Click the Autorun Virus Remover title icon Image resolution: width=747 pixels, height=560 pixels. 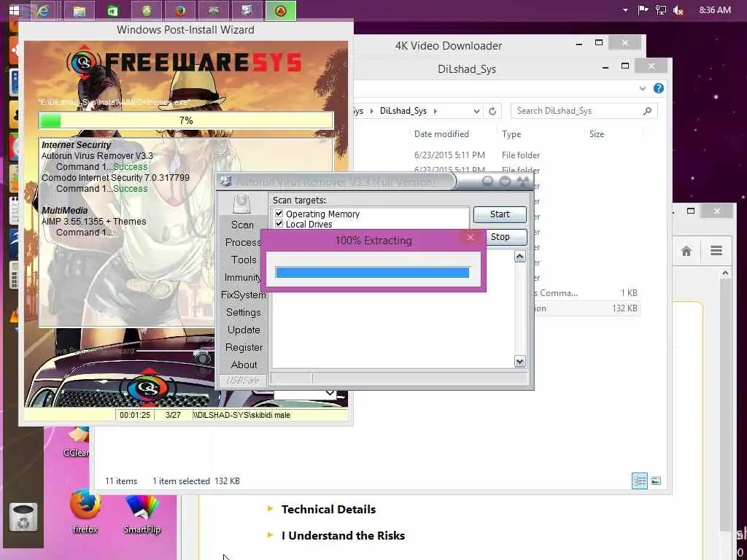[x=226, y=182]
